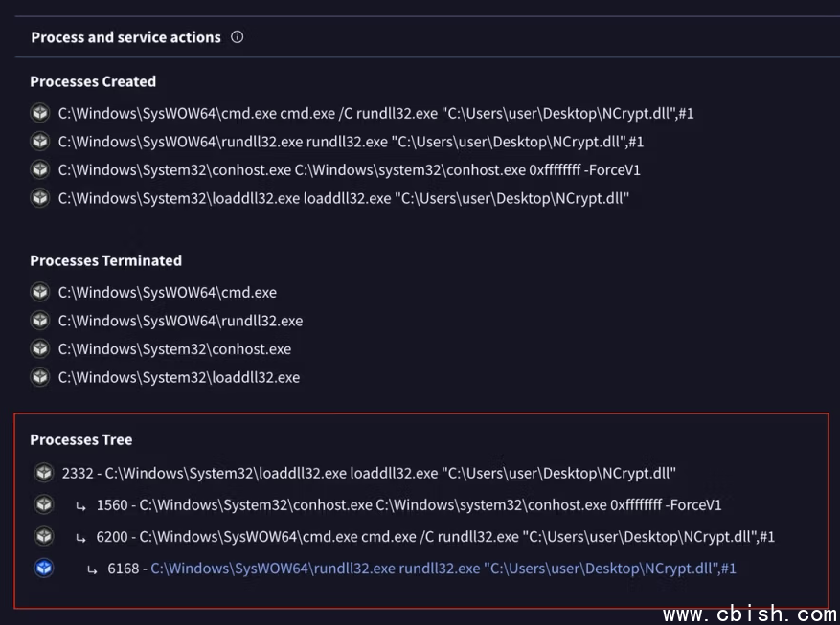Click the conhost.exe -ForceV1 entry in Processes Created
Image resolution: width=840 pixels, height=625 pixels.
point(349,169)
